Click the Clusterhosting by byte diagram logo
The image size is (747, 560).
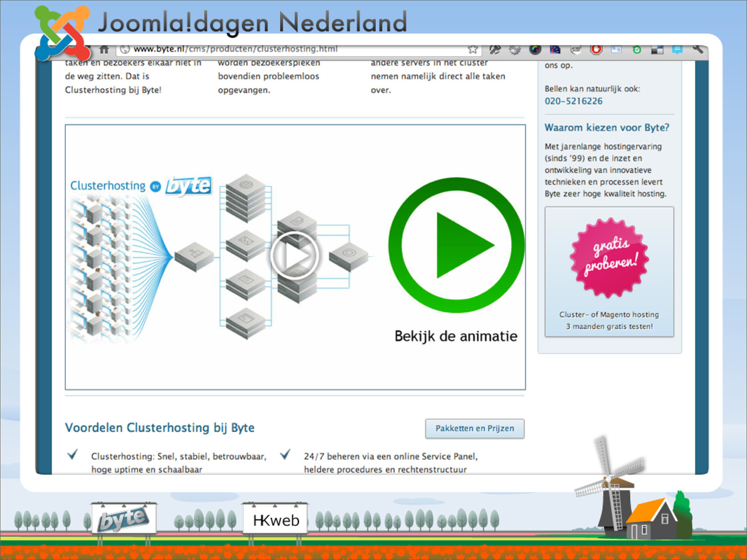click(141, 186)
